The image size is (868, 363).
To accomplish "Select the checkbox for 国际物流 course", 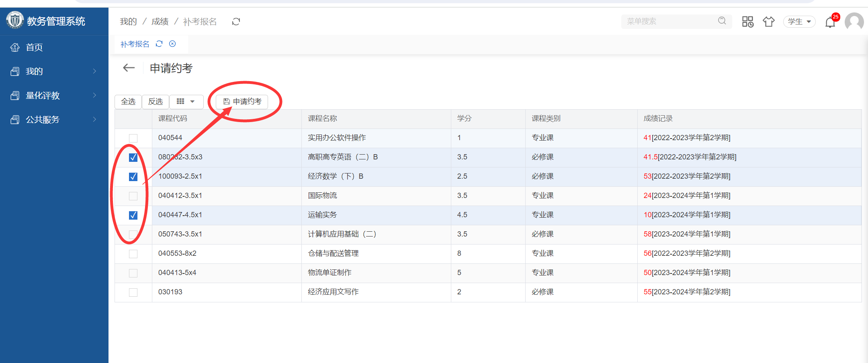I will [133, 196].
